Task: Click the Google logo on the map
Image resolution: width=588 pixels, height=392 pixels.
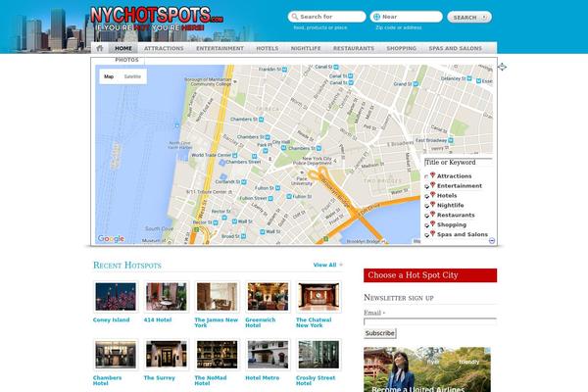Action: [111, 238]
